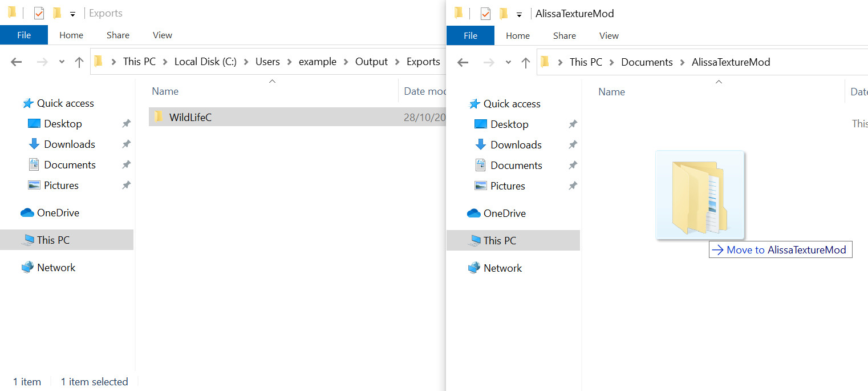Go to Documents in the AlissaTextureMod breadcrumb path
Viewport: 868px width, 391px height.
pyautogui.click(x=647, y=62)
